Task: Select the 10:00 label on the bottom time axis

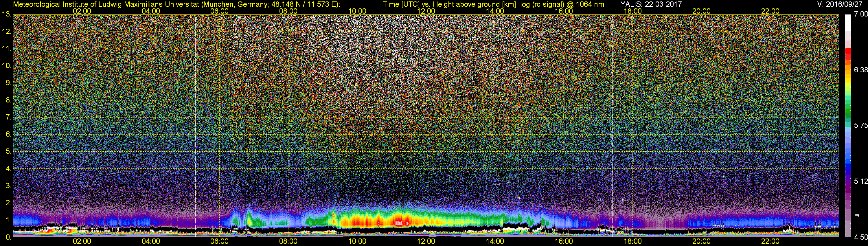Action: tap(357, 241)
